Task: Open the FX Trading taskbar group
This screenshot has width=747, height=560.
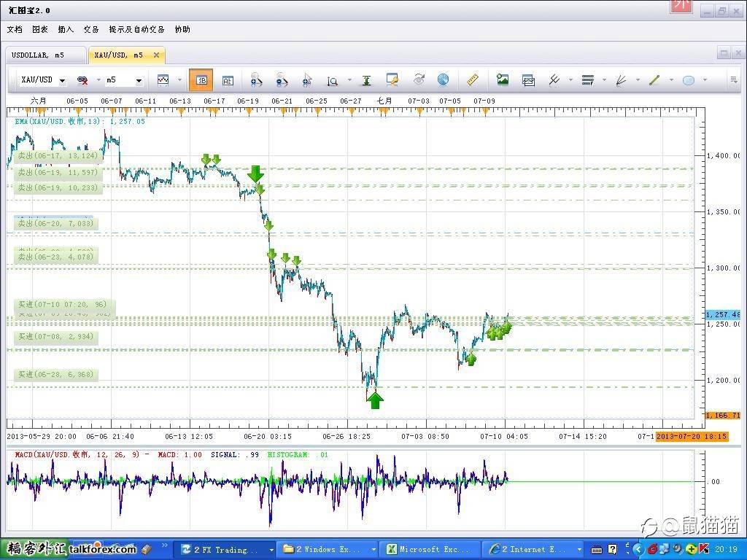Action: (x=223, y=550)
